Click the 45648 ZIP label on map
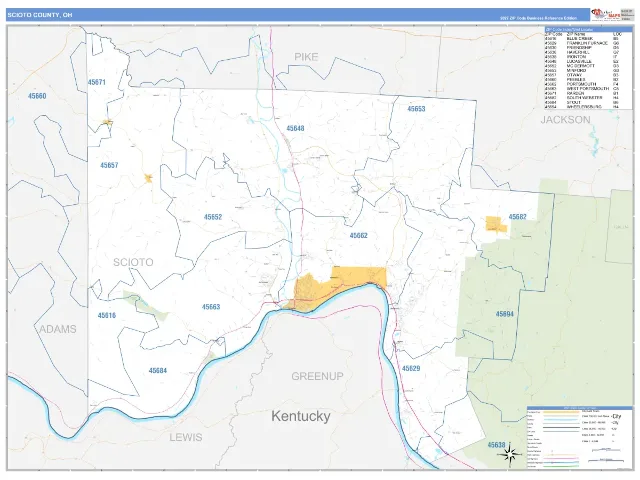The height and width of the screenshot is (480, 640). 295,128
